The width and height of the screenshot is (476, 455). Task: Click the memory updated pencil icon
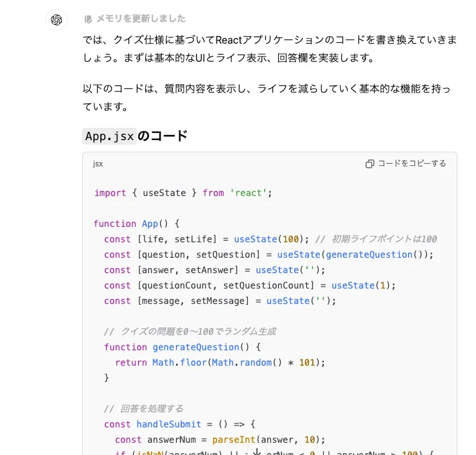click(88, 19)
